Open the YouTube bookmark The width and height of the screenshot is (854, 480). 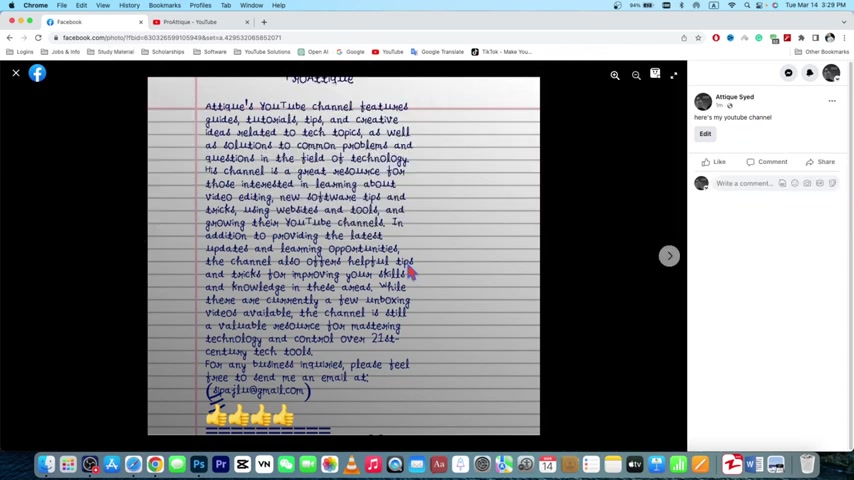pyautogui.click(x=388, y=52)
